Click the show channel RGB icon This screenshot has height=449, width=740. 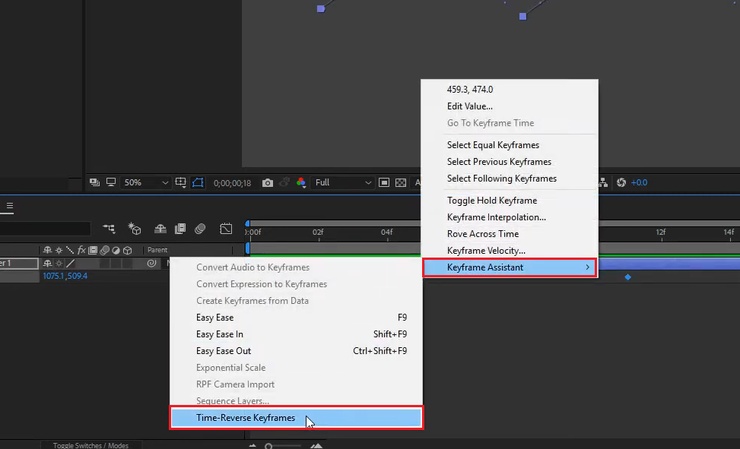tap(301, 183)
